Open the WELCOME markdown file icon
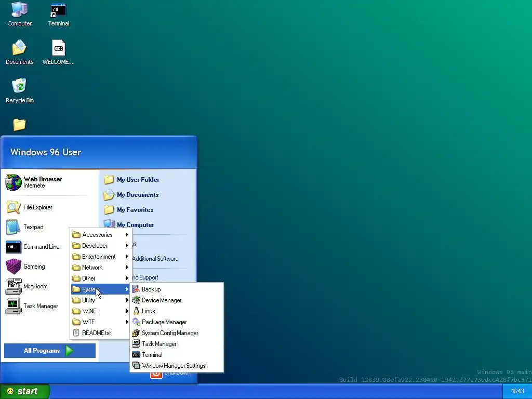This screenshot has width=532, height=399. [x=58, y=52]
